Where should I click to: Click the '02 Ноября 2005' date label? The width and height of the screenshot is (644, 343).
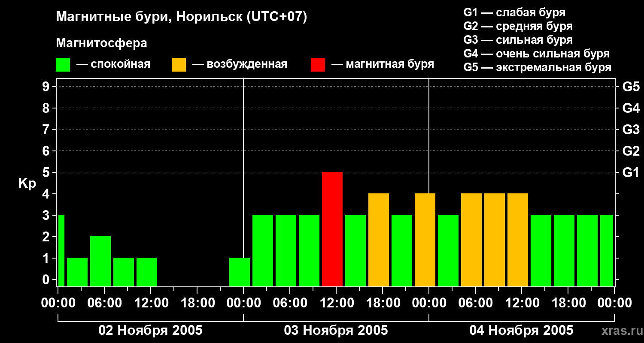(150, 330)
